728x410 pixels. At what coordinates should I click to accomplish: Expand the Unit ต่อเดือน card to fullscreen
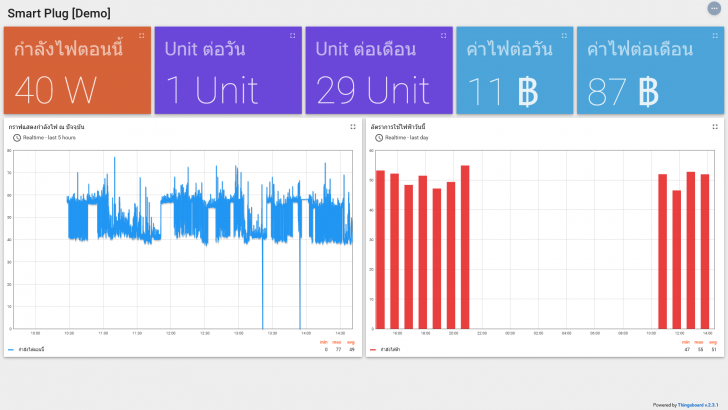click(x=443, y=35)
